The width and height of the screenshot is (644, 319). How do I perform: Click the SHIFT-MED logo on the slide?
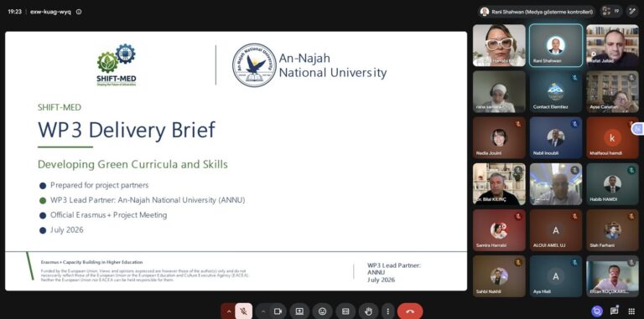(117, 65)
